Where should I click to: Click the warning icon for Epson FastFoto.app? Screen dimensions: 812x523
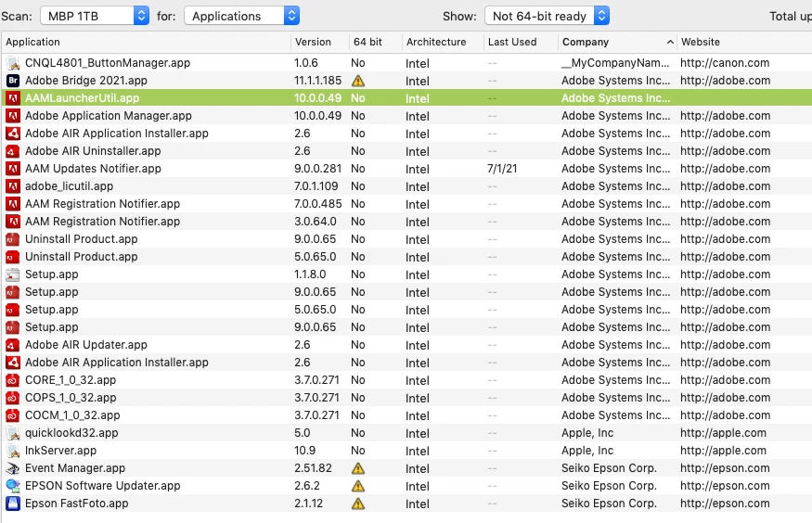358,504
